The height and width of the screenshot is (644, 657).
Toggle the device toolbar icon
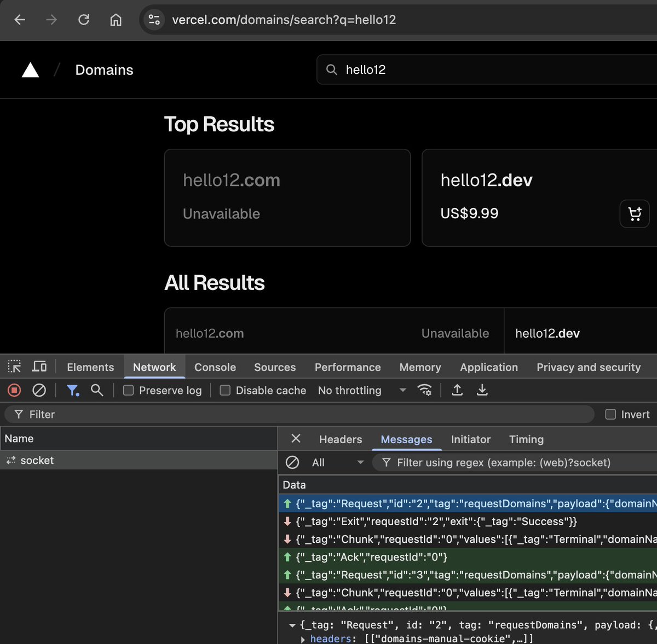click(40, 367)
